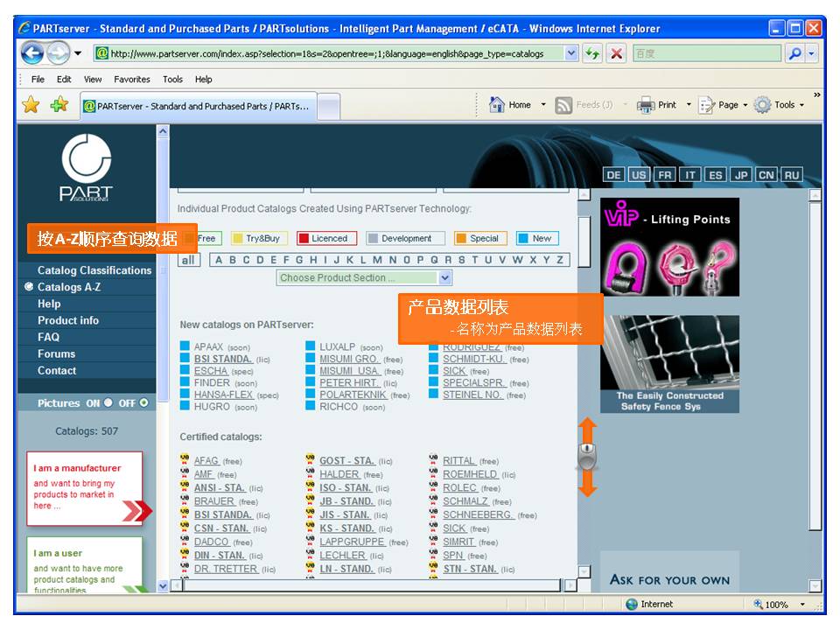Viewport: 840px width, 630px height.
Task: Turn Pictures ON radio button
Action: pos(108,402)
